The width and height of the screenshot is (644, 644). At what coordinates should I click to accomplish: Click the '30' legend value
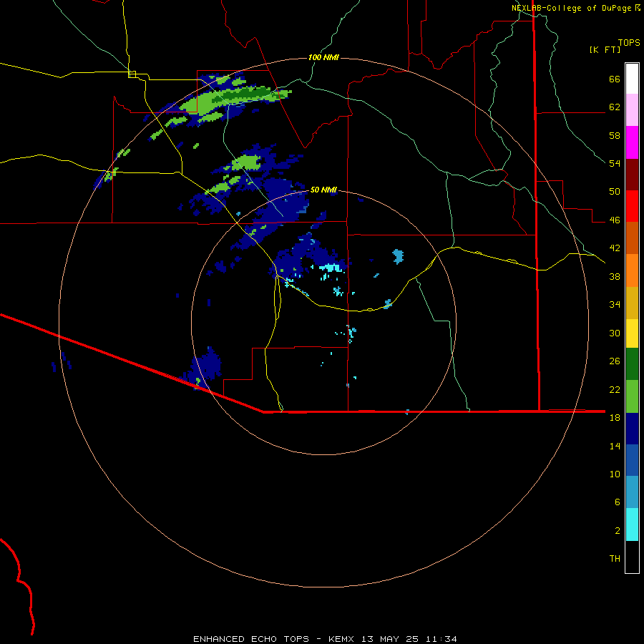point(615,333)
